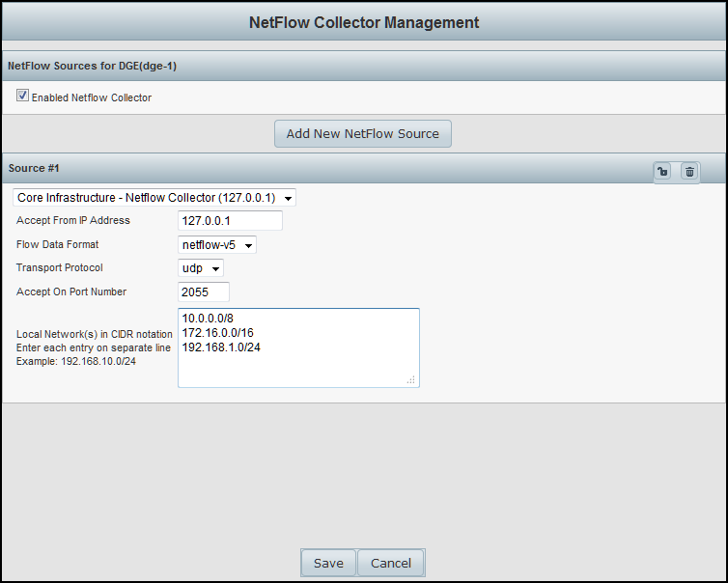Click the unlock icon in Source #1 header
728x583 pixels.
662,171
